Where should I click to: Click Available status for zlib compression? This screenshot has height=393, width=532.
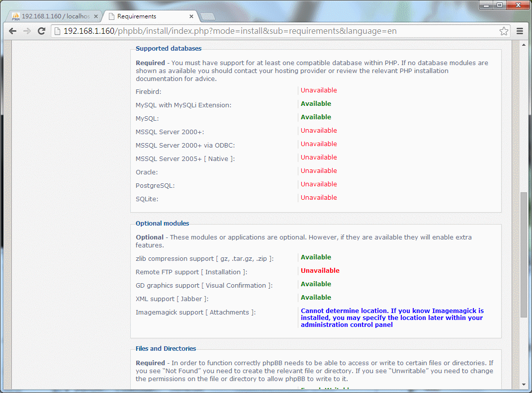pyautogui.click(x=316, y=257)
